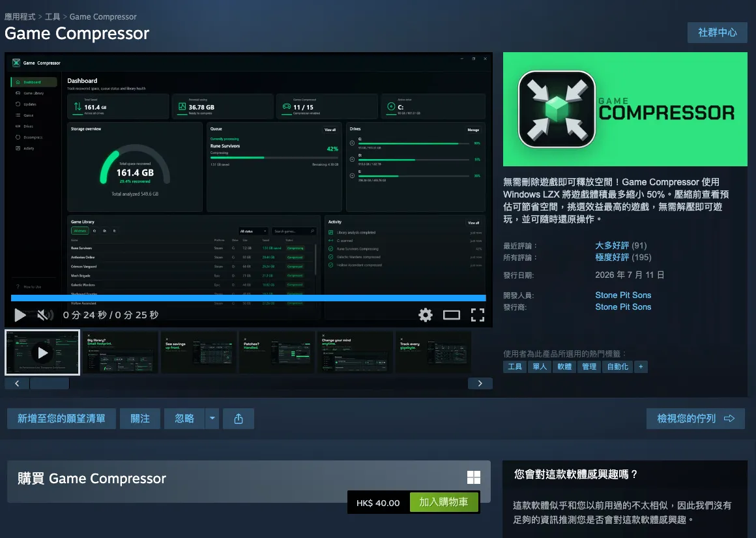
Task: View 極度好評 all reviews link
Action: tap(612, 257)
